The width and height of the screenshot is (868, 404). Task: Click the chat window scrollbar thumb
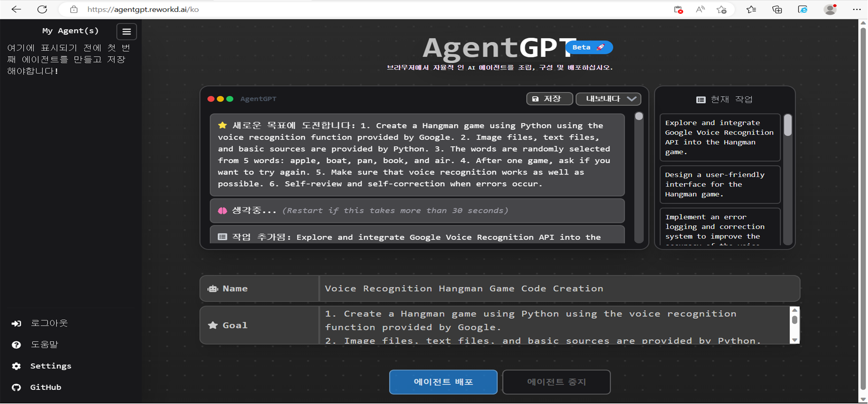[x=639, y=117]
